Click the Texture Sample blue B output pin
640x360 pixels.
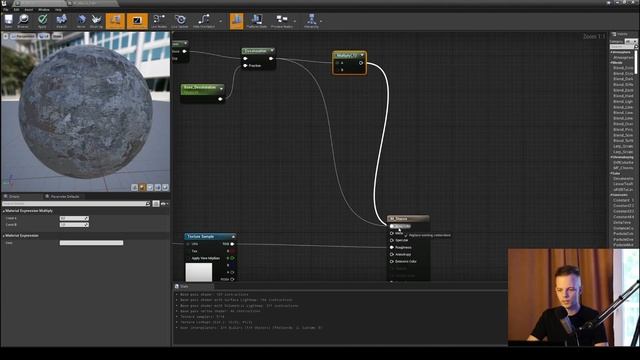(x=232, y=265)
